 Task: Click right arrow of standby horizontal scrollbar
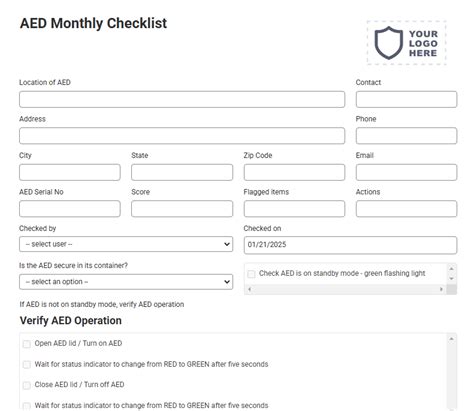[441, 289]
